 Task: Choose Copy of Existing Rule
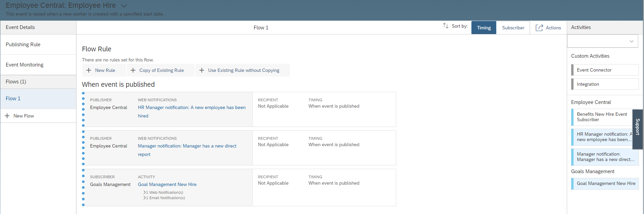coord(162,70)
